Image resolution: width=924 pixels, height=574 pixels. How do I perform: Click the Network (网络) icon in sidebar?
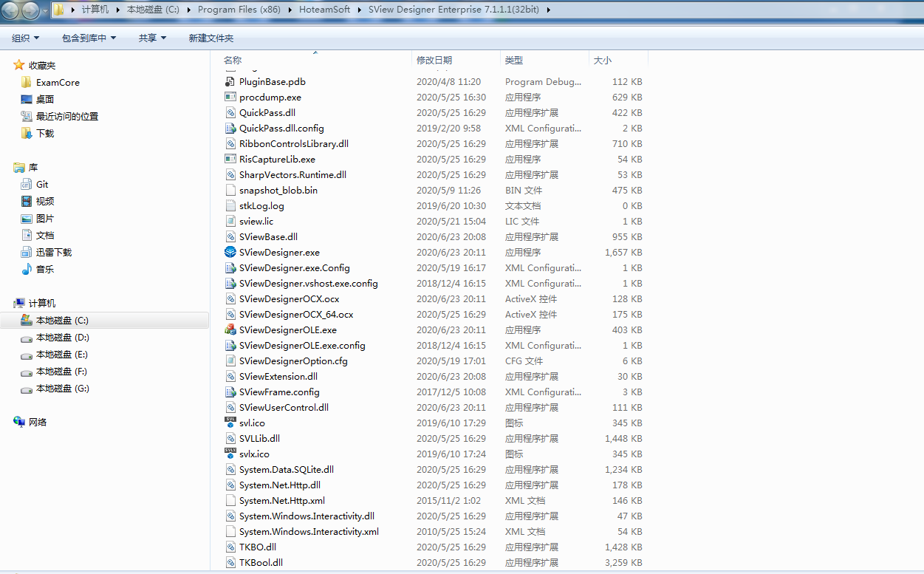(x=19, y=422)
